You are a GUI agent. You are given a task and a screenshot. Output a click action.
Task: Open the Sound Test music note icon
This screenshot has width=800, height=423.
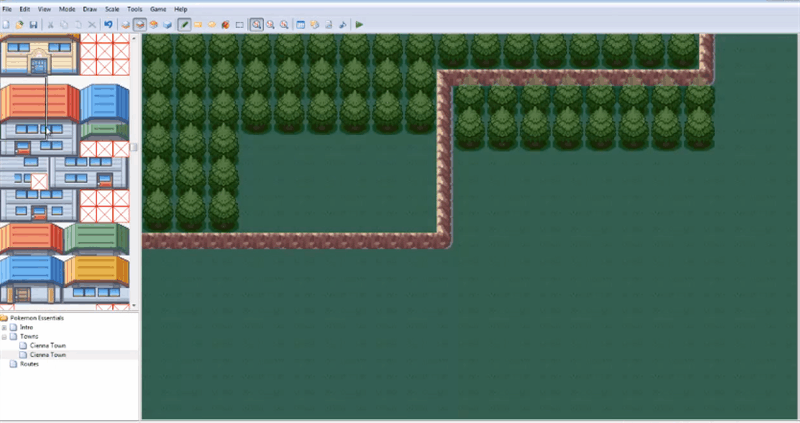[343, 23]
